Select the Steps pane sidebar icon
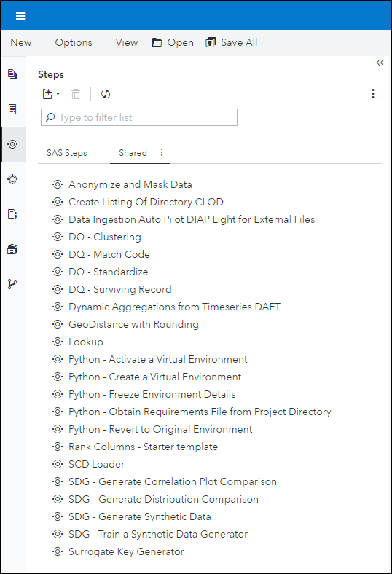Screen dimensions: 392x574 [x=12, y=144]
